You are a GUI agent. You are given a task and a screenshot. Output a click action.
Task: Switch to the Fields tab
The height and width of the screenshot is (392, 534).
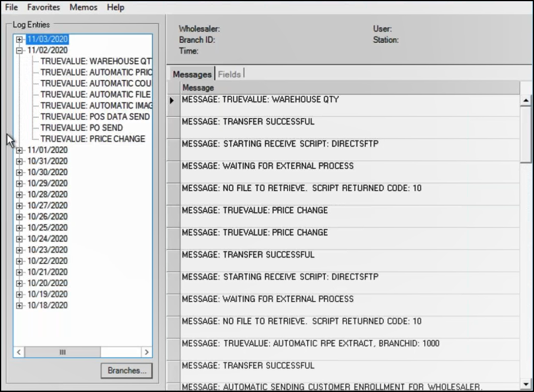click(229, 74)
